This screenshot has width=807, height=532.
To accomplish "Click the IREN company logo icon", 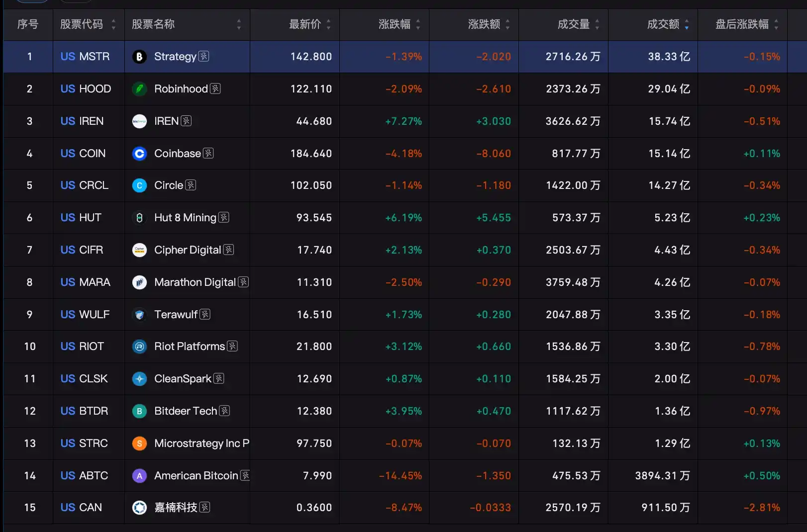I will coord(139,121).
